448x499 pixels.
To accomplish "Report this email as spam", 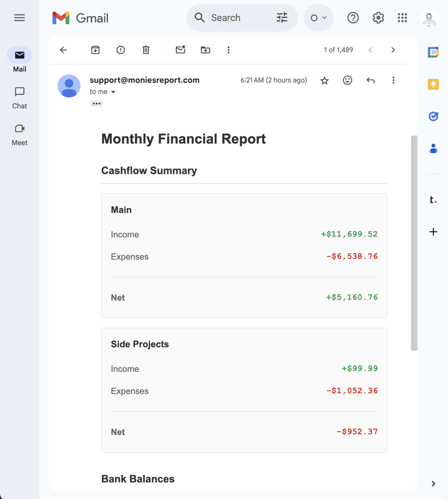I will [121, 50].
